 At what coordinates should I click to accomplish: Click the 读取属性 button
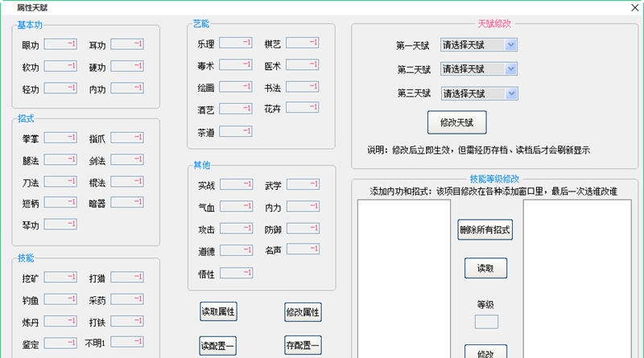point(218,312)
